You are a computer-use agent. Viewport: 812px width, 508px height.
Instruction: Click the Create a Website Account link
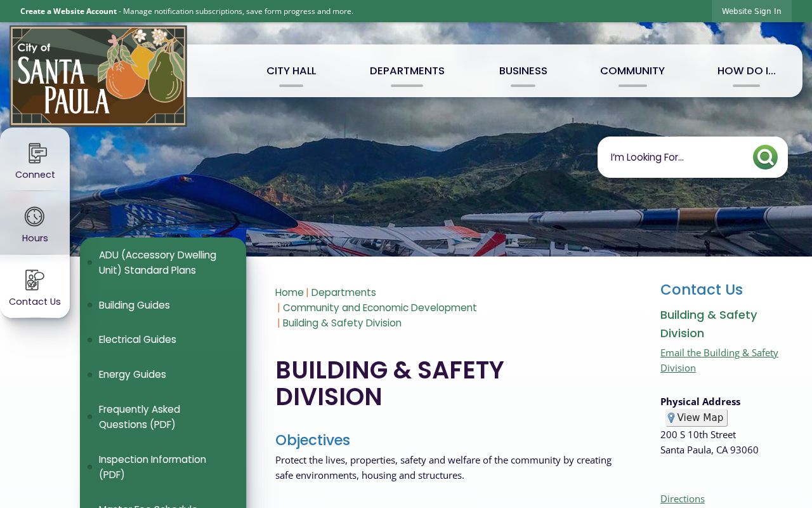click(69, 11)
